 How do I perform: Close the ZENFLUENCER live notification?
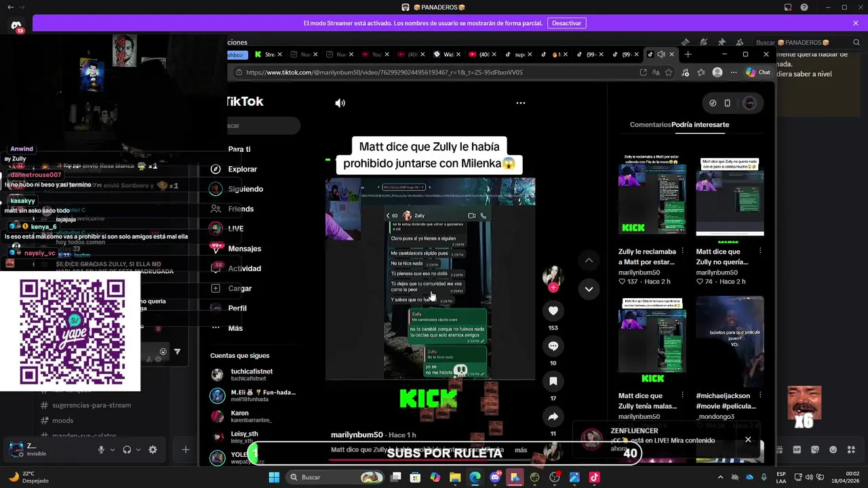(x=748, y=439)
